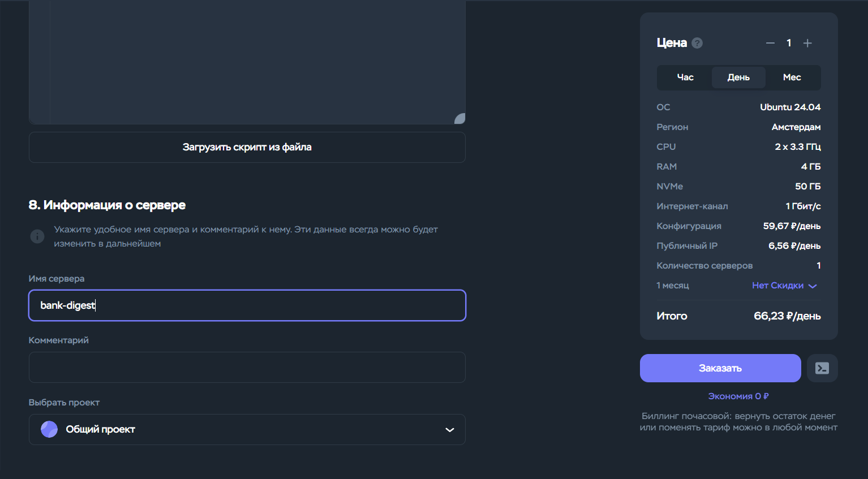Switch price view to День tab
This screenshot has height=479, width=868.
[738, 77]
